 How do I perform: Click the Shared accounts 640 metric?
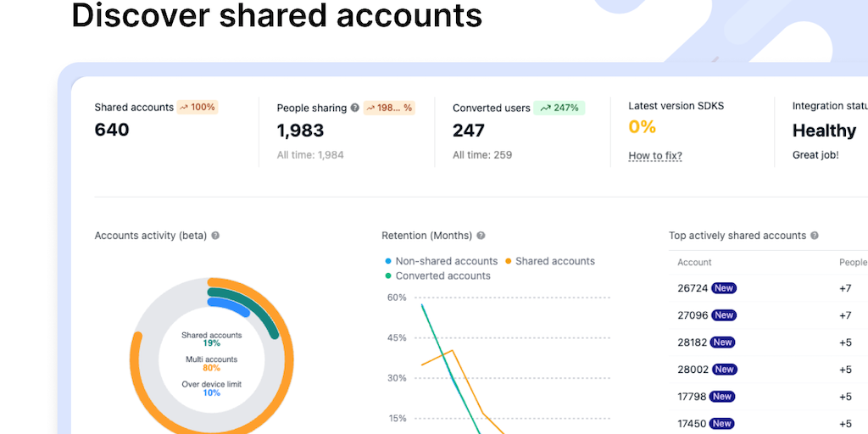(x=112, y=131)
